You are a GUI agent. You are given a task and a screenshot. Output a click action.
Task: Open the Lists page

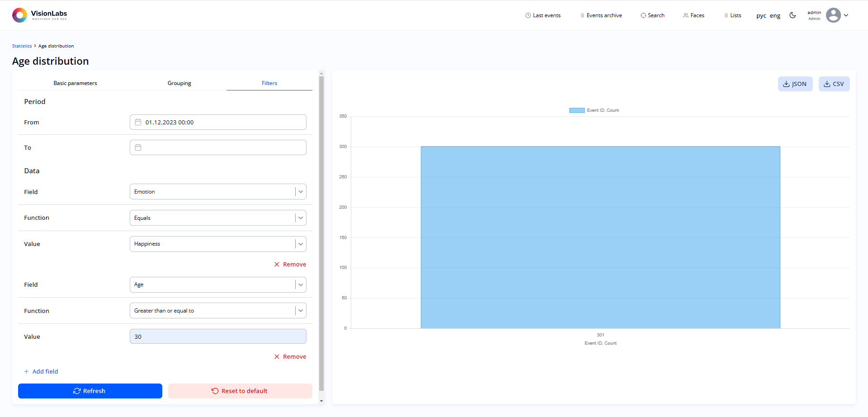[732, 15]
